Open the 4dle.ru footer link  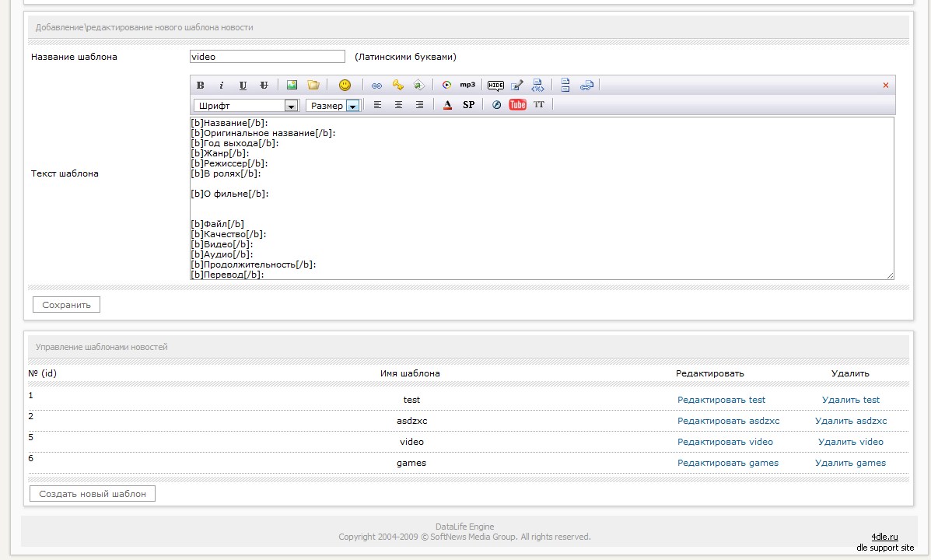click(x=884, y=537)
